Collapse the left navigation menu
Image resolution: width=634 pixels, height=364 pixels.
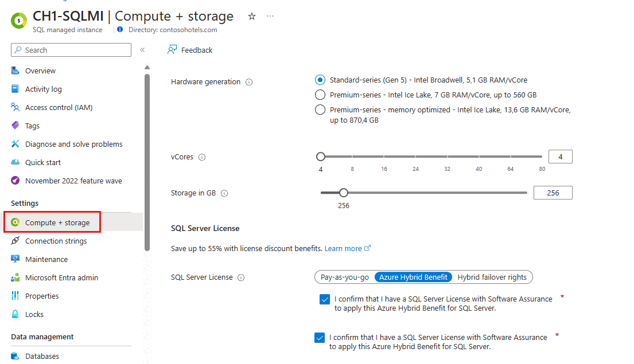142,50
